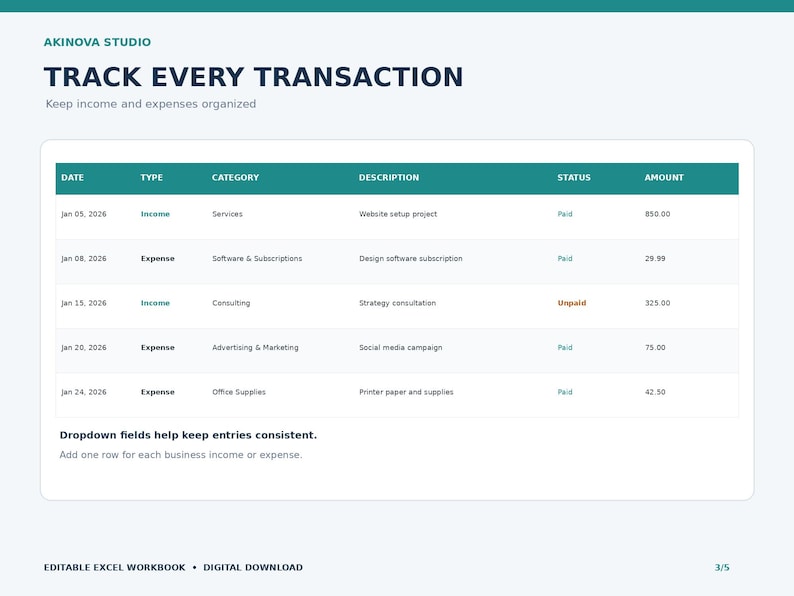Select the 29.99 amount cell
Screen dimensions: 794x596
click(x=655, y=259)
